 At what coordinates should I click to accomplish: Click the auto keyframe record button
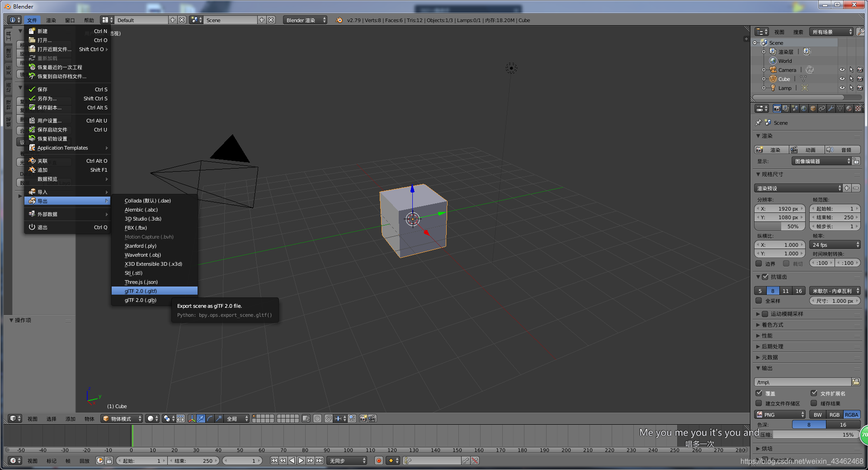pos(379,461)
